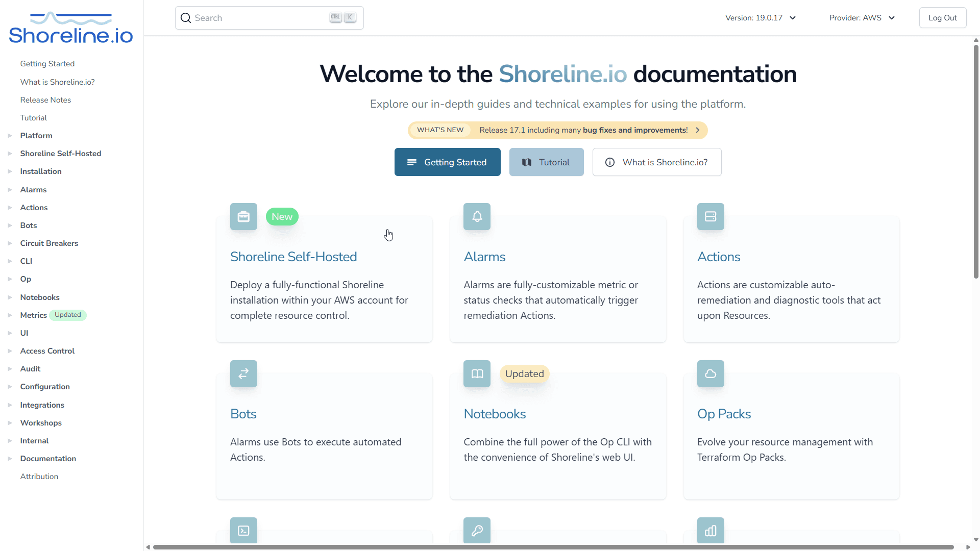Click inside the Search input field

click(x=255, y=17)
